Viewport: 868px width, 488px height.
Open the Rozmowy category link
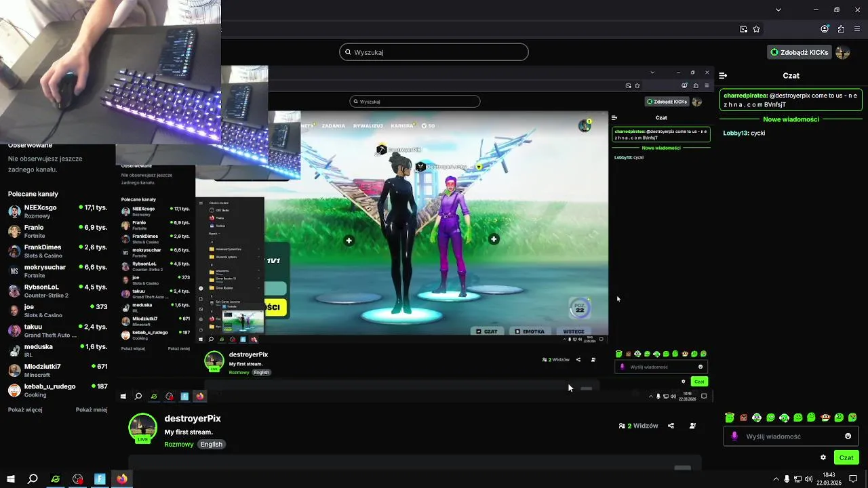pos(179,445)
